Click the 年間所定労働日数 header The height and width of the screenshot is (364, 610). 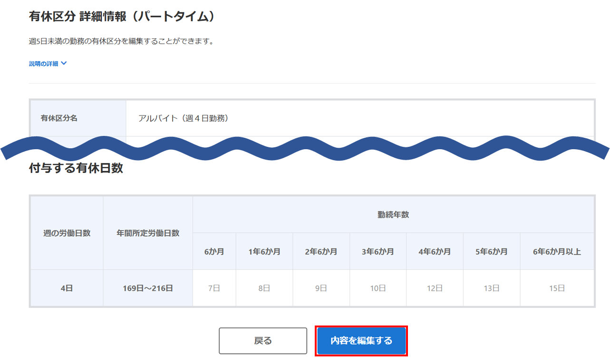click(x=148, y=233)
